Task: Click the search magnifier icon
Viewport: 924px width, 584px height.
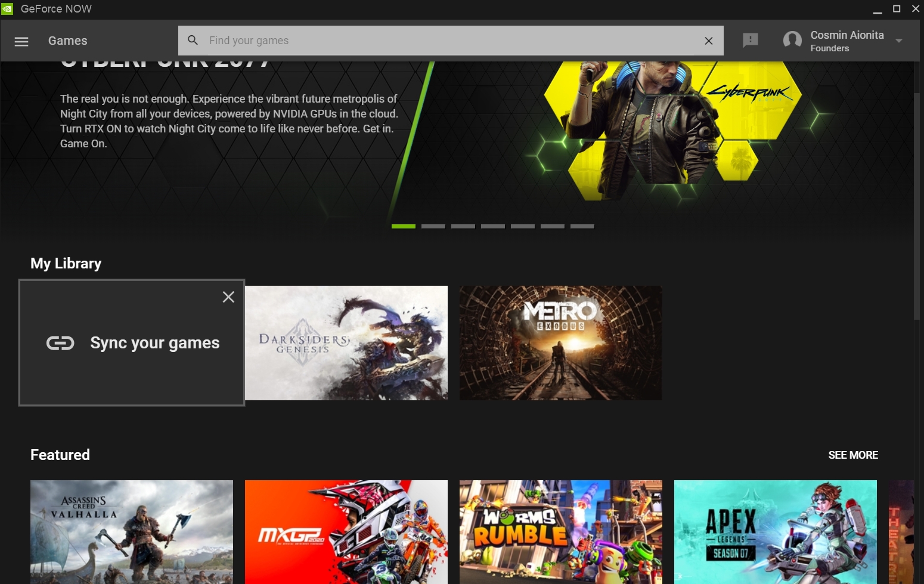Action: [x=193, y=40]
